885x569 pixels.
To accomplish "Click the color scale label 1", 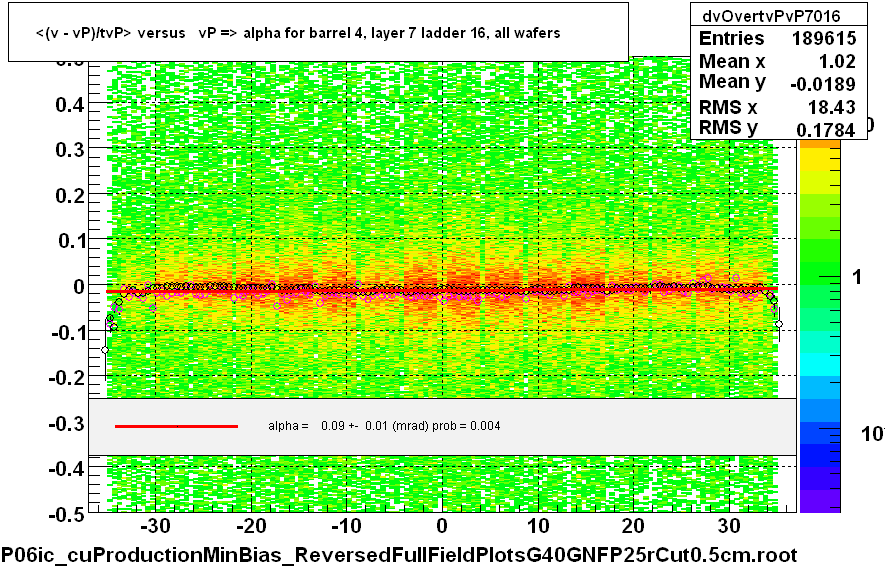I will 857,277.
